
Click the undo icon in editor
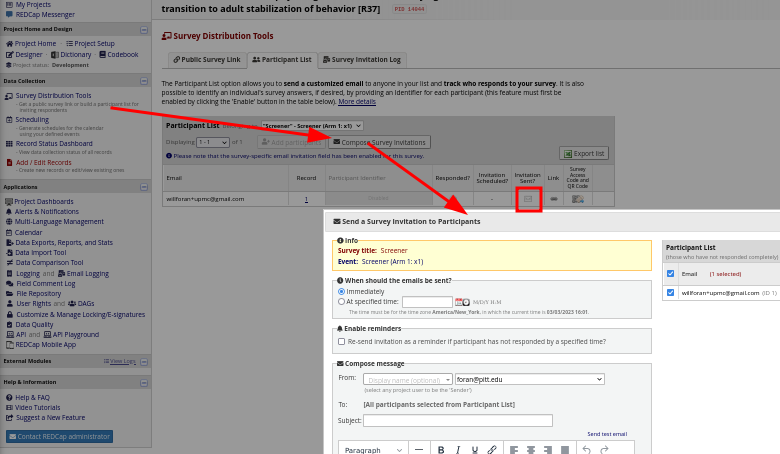587,450
